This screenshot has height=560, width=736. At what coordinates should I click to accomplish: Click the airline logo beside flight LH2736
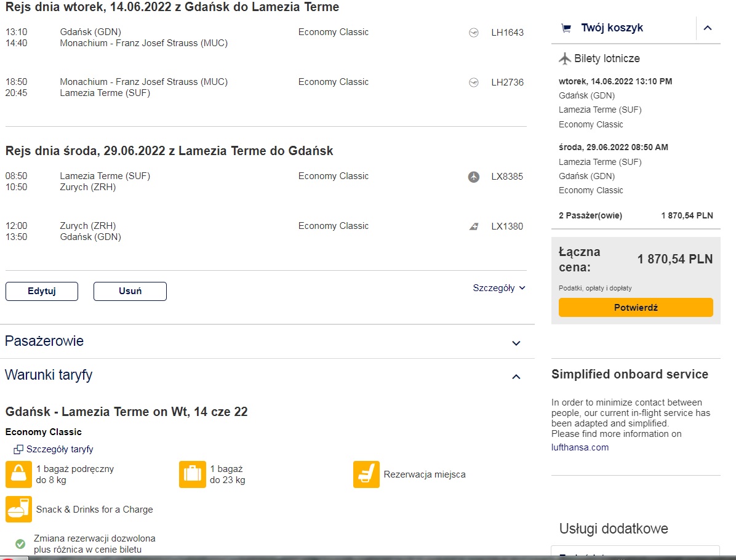(474, 82)
